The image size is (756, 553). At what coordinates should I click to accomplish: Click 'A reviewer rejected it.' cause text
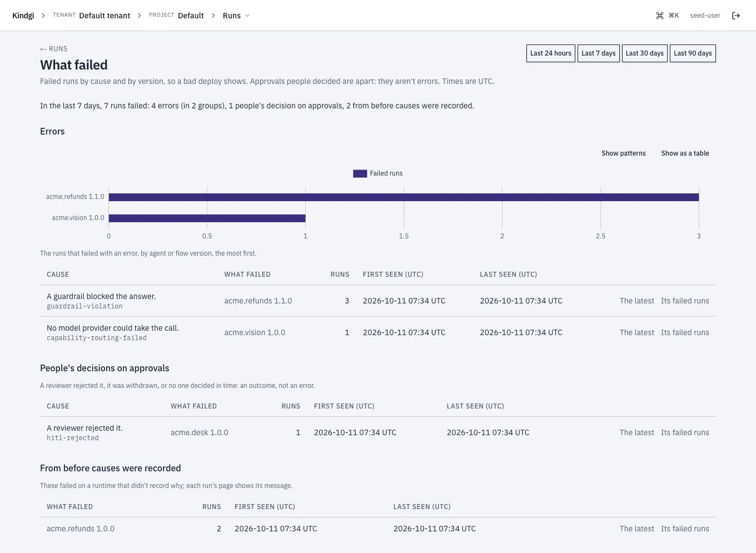84,428
